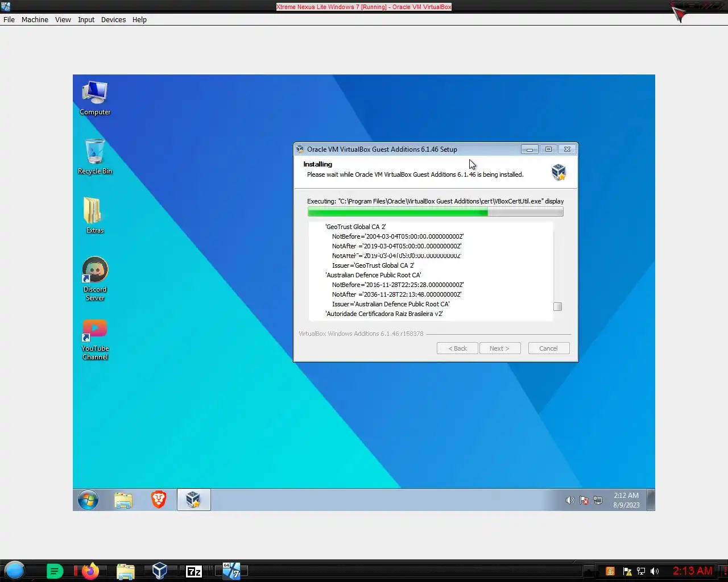Select Issuer='GeoTrust Global CA 2' line
This screenshot has width=728, height=582.
pos(373,265)
